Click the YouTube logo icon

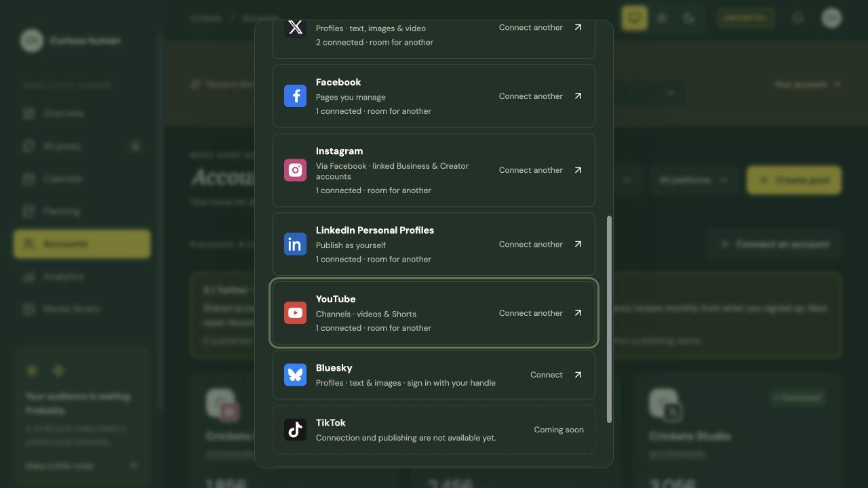click(295, 313)
